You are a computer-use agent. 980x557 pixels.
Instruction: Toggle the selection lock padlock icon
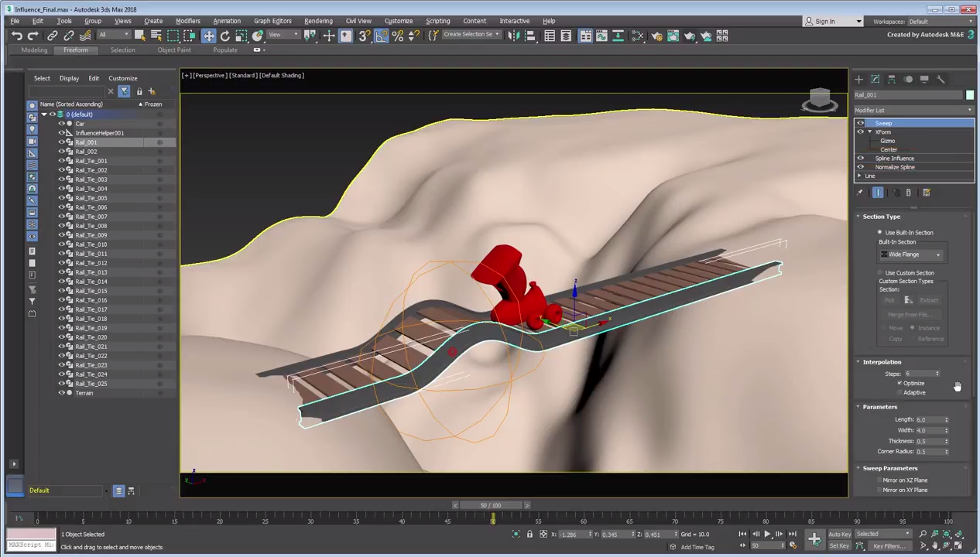tap(529, 534)
